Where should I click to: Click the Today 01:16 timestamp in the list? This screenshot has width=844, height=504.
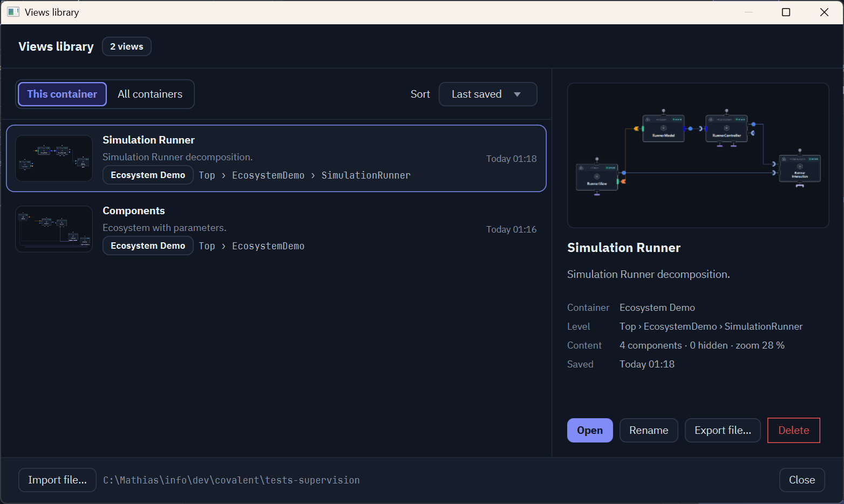pos(511,229)
